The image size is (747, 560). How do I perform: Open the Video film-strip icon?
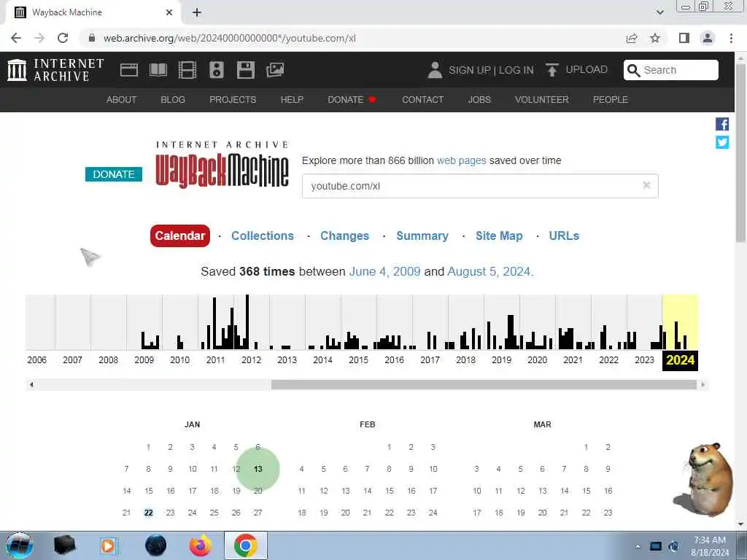coord(187,70)
